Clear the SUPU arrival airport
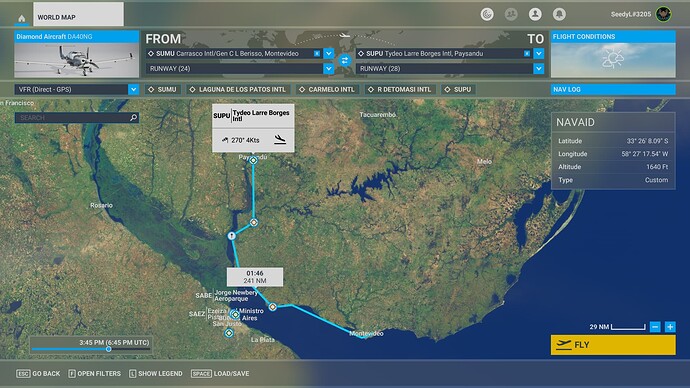 [x=527, y=53]
